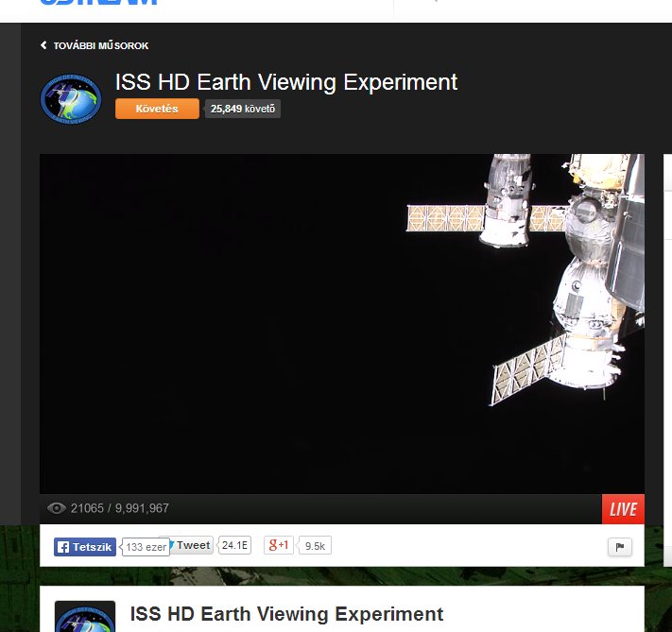Click the ISS channel logo in header

tap(71, 98)
